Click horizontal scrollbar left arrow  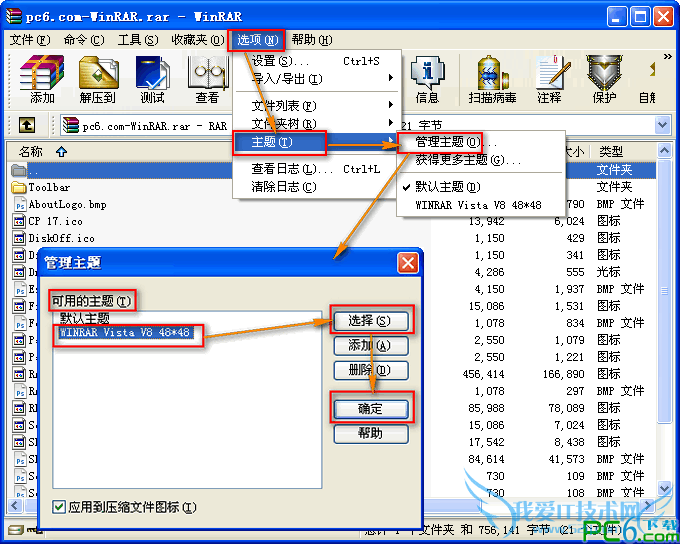pyautogui.click(x=15, y=506)
